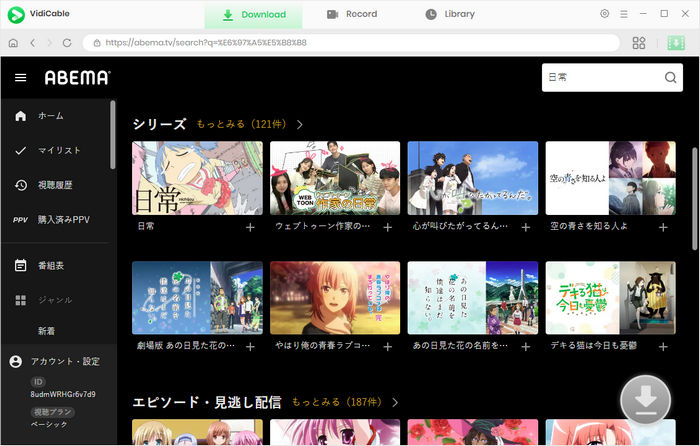Open the Library tab
The width and height of the screenshot is (700, 446).
tap(450, 14)
